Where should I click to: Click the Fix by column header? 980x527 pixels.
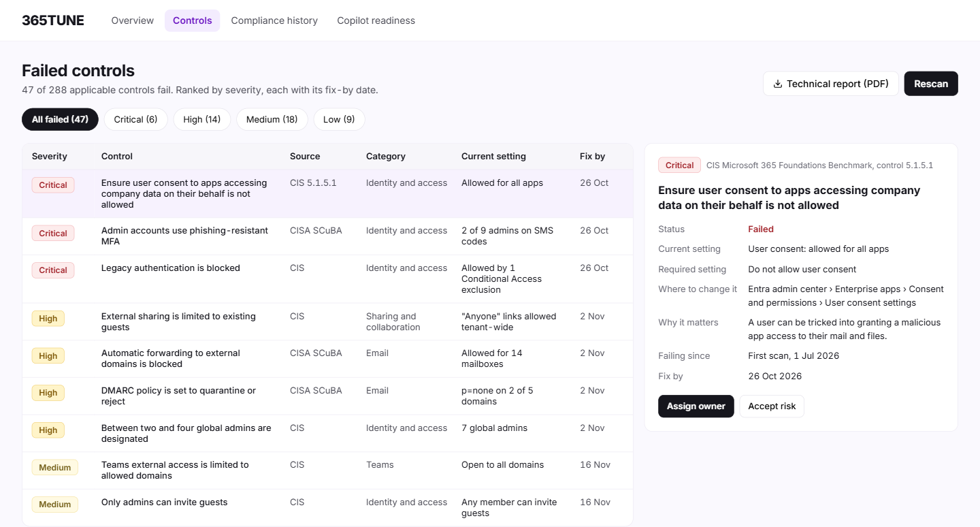592,156
